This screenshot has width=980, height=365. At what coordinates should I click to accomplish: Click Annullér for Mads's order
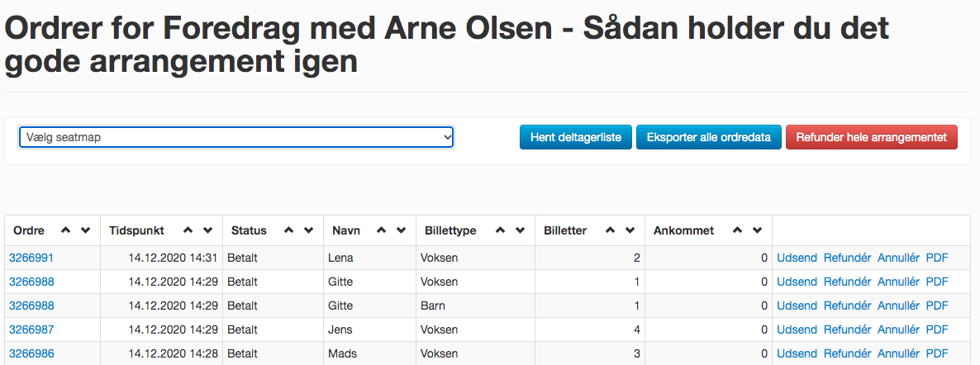click(x=898, y=353)
